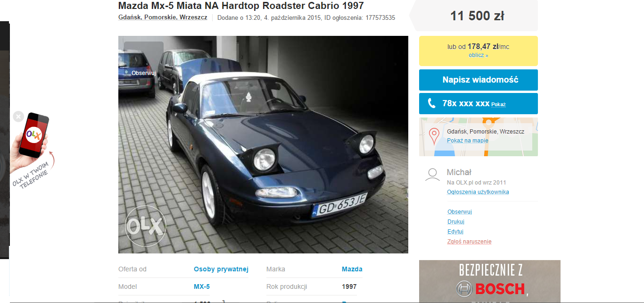This screenshot has width=644, height=303.
Task: Click the phone handset icon
Action: click(x=431, y=103)
